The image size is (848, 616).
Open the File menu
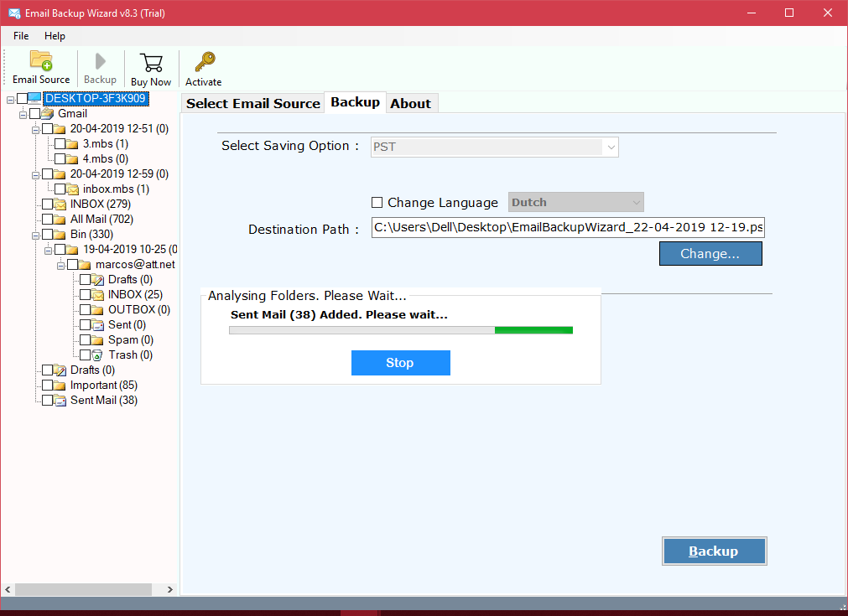[21, 36]
